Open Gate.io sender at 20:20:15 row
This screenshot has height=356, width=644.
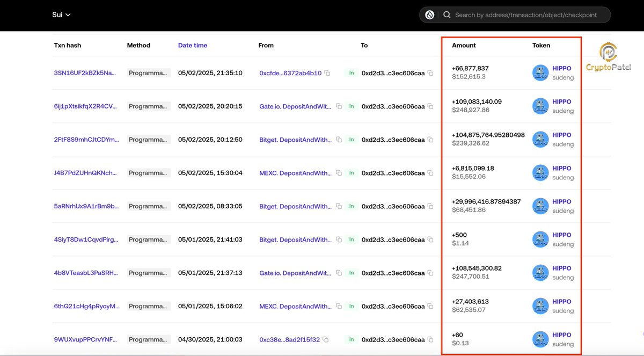[295, 106]
